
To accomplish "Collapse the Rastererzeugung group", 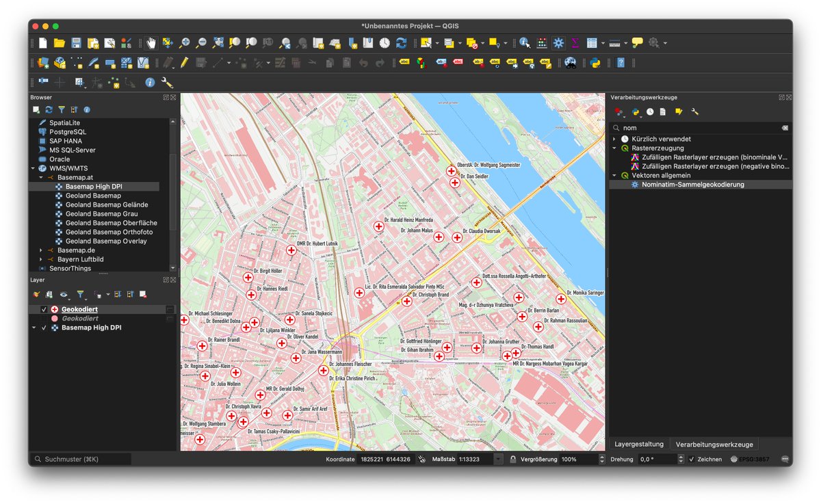I will (614, 148).
